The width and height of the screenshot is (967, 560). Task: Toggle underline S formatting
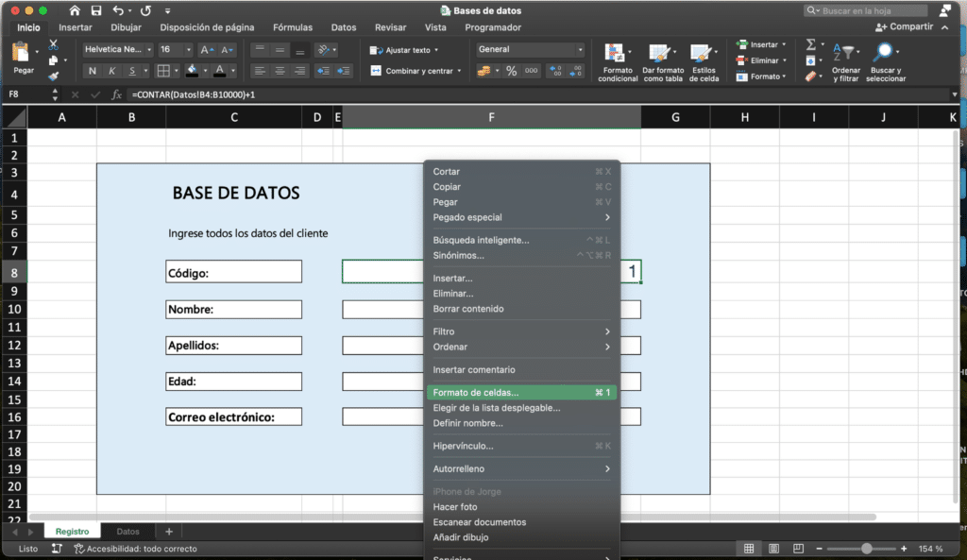tap(131, 71)
